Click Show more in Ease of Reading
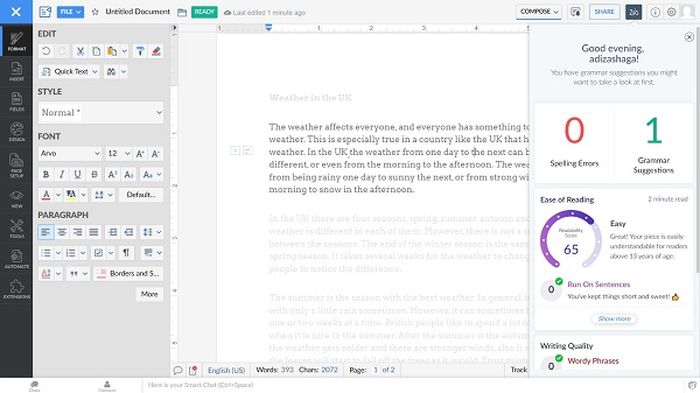The height and width of the screenshot is (393, 700). (614, 319)
